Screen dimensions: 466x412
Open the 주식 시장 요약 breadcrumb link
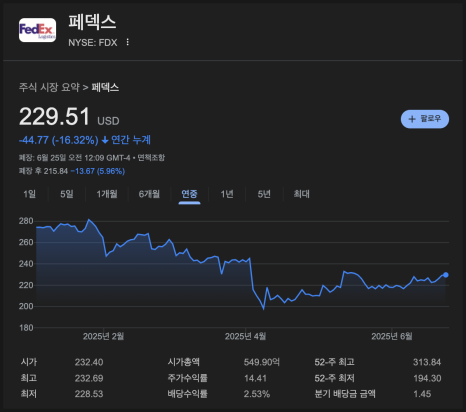pyautogui.click(x=49, y=88)
